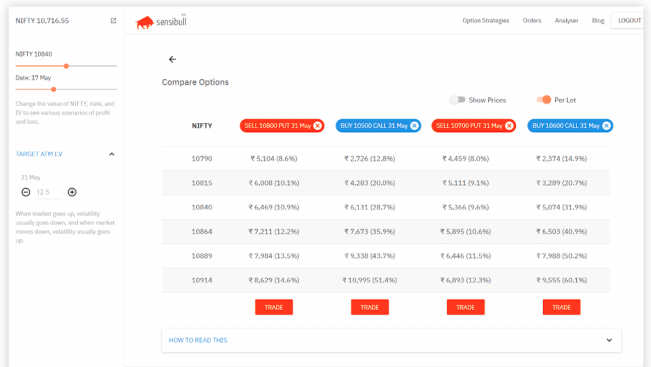This screenshot has height=367, width=651.
Task: Remove SELL 10700 PUT 31 May chip
Action: (x=509, y=125)
